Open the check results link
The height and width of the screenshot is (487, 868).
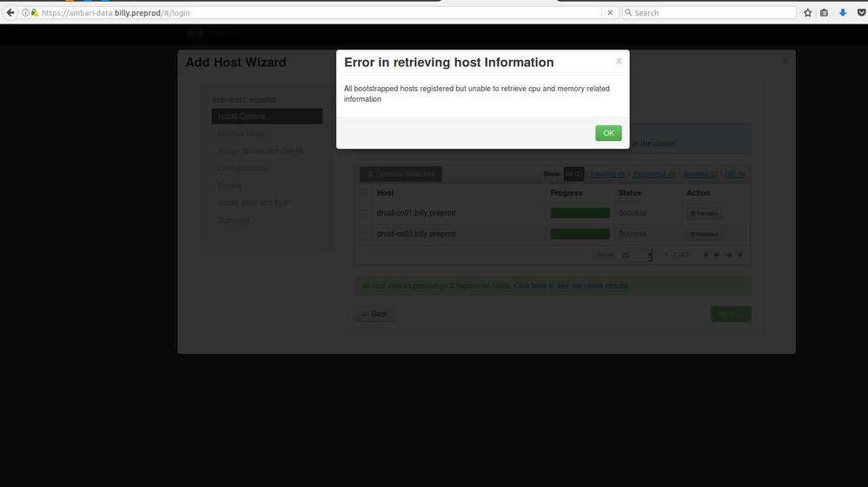(x=571, y=286)
